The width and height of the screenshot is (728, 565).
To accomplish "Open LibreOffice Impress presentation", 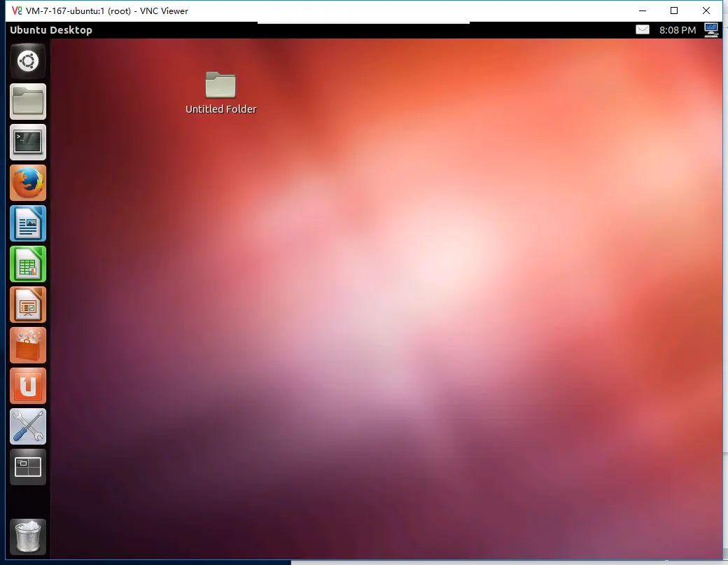I will pyautogui.click(x=28, y=305).
